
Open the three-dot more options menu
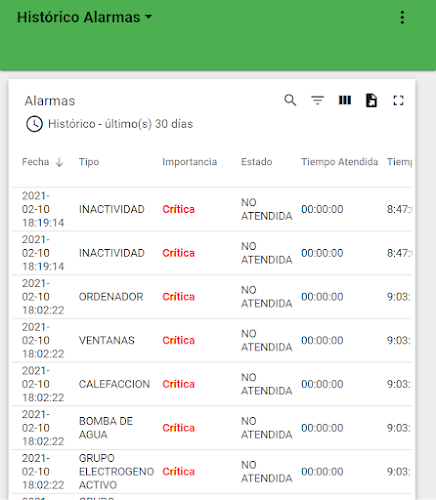[x=402, y=17]
